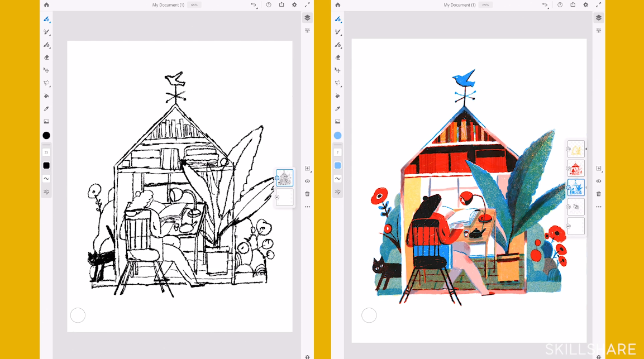
Task: Select the Eraser tool in right document
Action: point(338,58)
